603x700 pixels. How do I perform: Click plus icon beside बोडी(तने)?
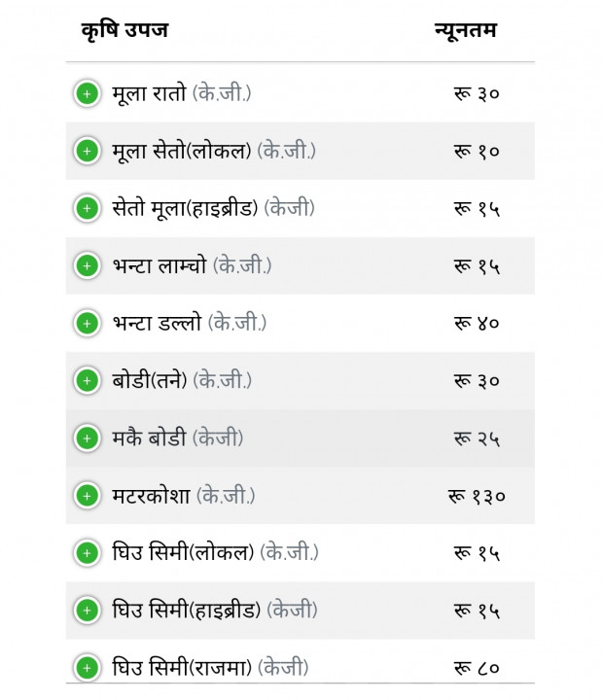pos(88,381)
